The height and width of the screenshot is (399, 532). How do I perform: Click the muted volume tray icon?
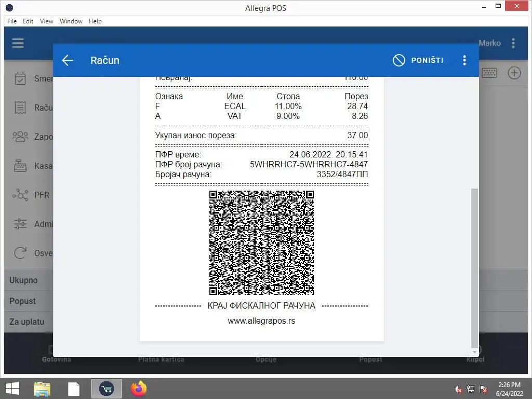click(x=458, y=389)
